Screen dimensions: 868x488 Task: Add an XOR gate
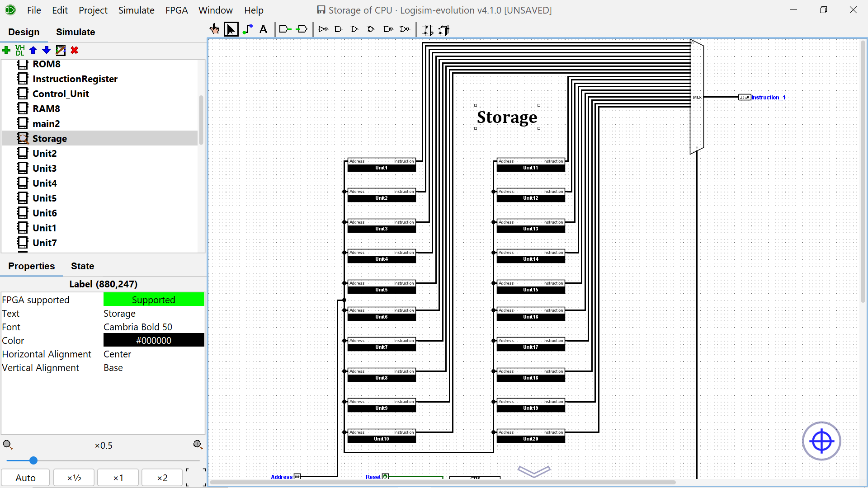click(x=371, y=29)
